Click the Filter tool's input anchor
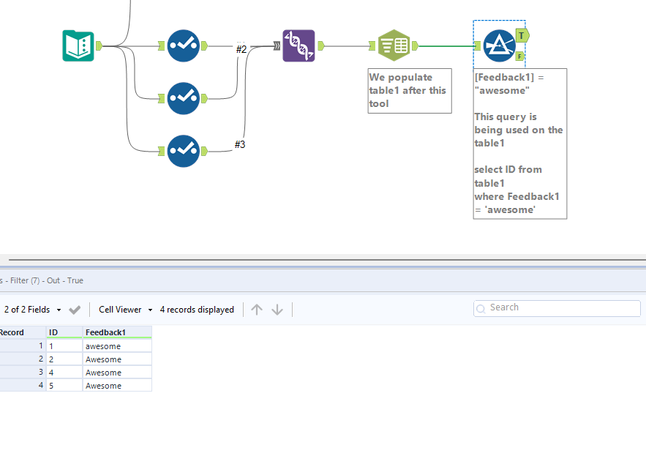Screen dimensions: 646x451 coord(478,46)
